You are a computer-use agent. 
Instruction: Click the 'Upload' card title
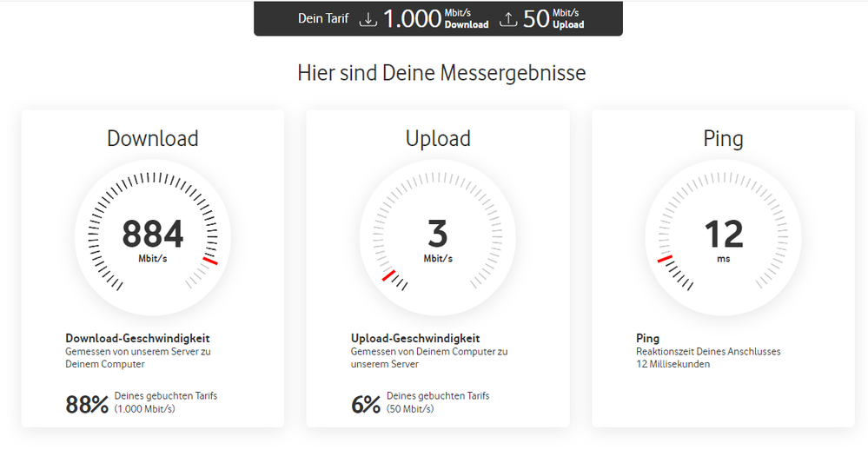point(438,139)
